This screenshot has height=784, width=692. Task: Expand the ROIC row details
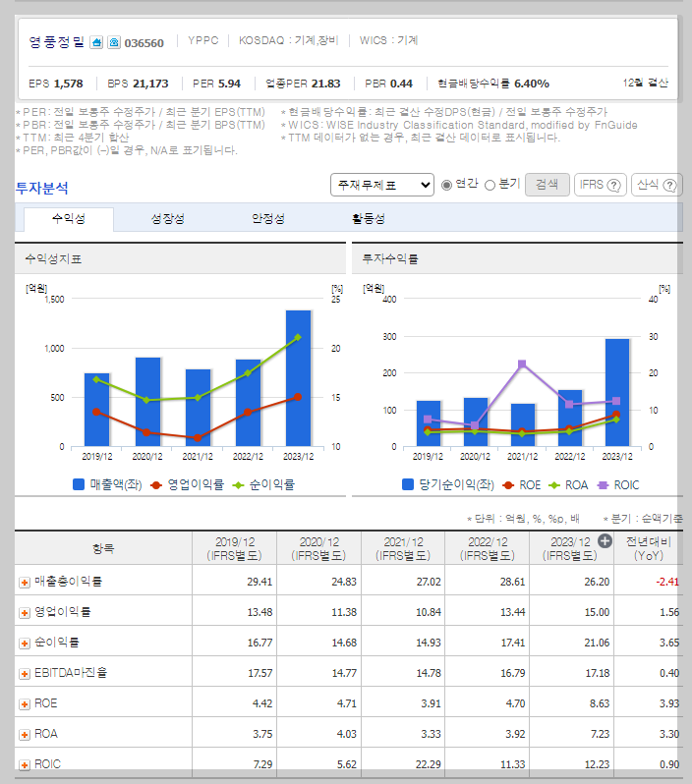24,765
